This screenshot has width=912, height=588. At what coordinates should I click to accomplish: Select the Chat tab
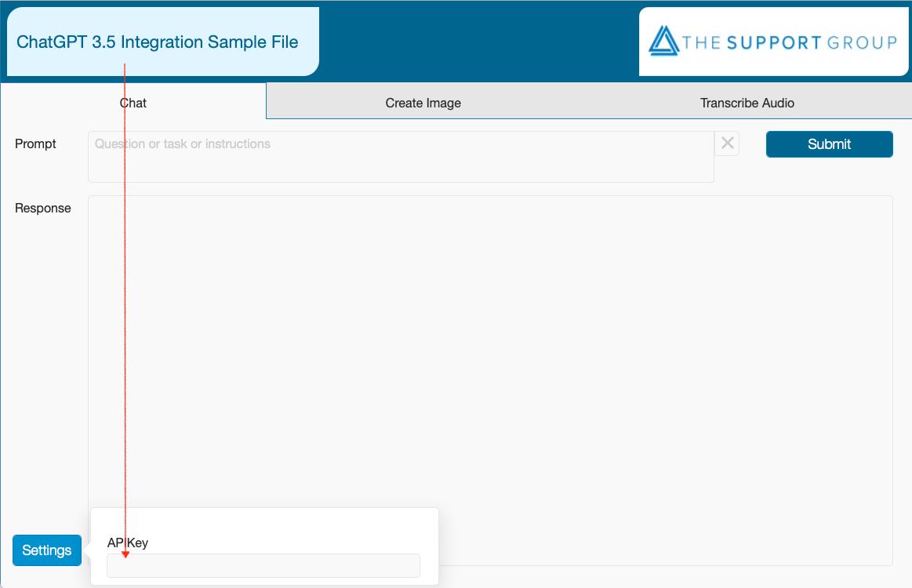[x=133, y=102]
